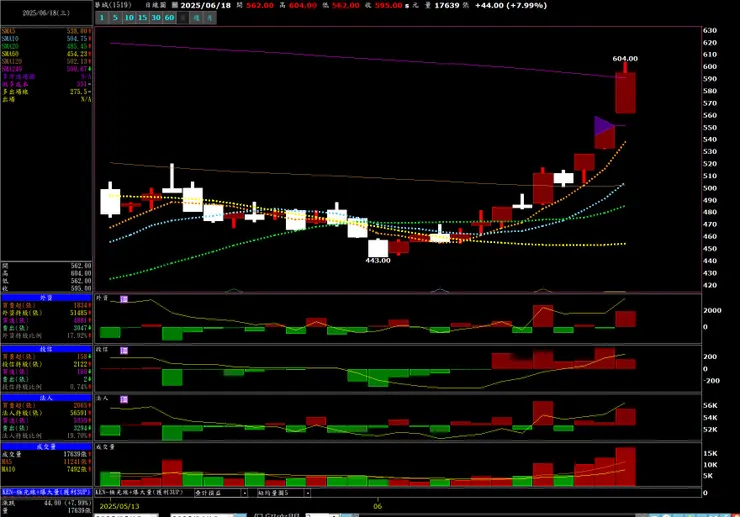Select the blue KEN indicator header at bottom left

tap(46, 492)
